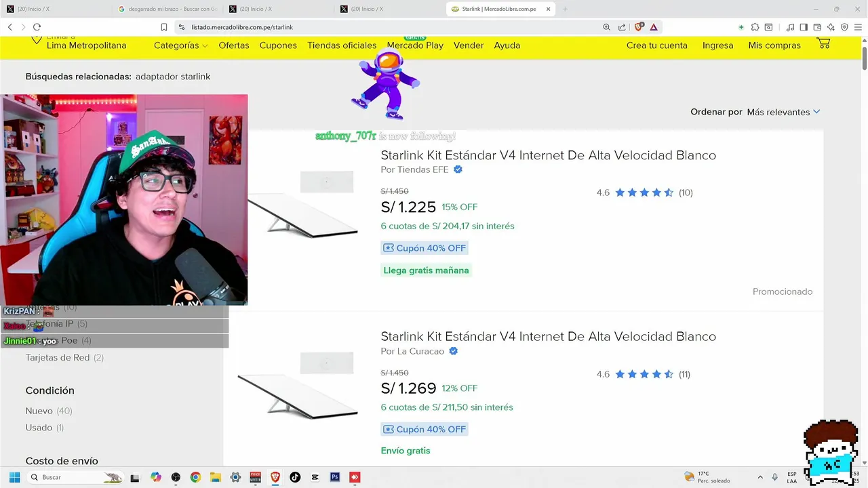868x488 pixels.
Task: Click Cupón 40% OFF on S/ 1.225 item
Action: [x=425, y=248]
